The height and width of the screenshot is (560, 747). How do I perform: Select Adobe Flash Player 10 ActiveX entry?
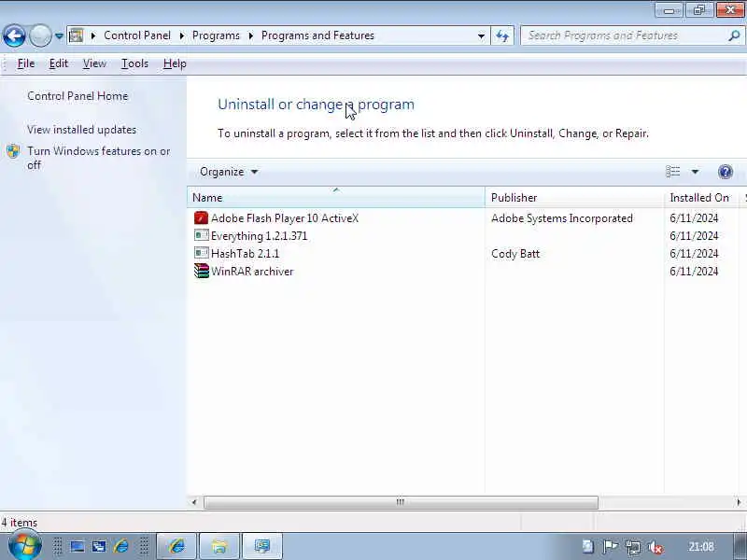pos(285,218)
